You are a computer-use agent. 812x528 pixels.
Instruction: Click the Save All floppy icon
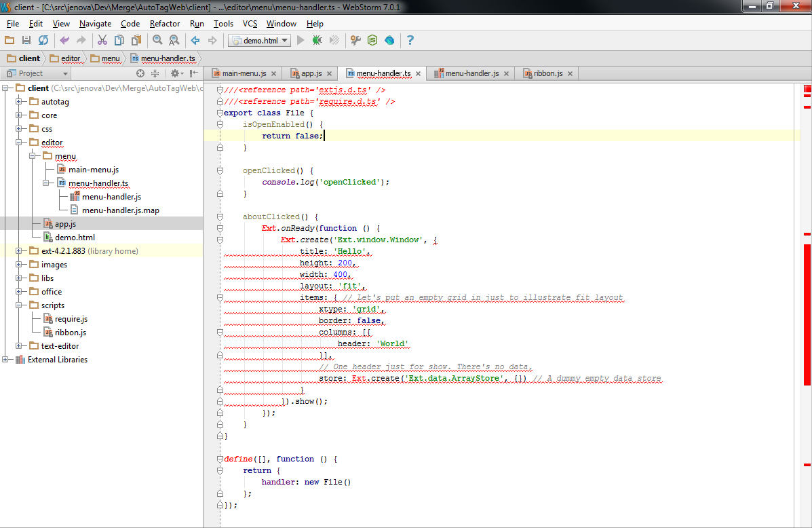(26, 41)
